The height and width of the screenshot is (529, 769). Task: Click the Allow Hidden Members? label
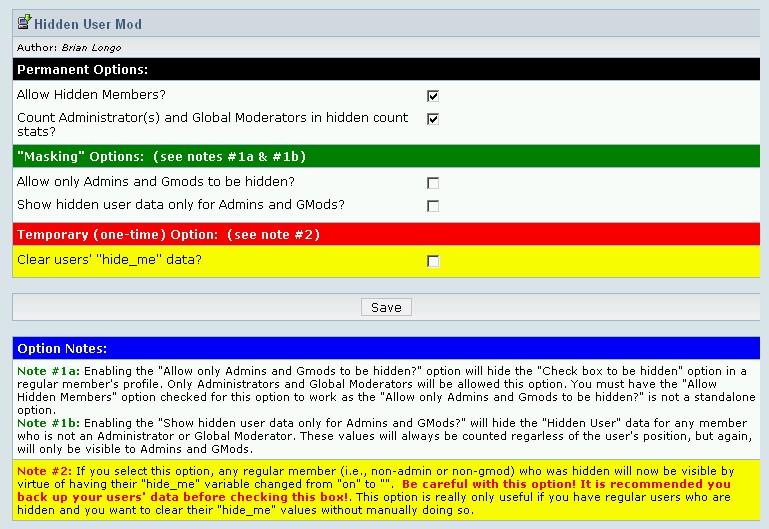pos(91,95)
